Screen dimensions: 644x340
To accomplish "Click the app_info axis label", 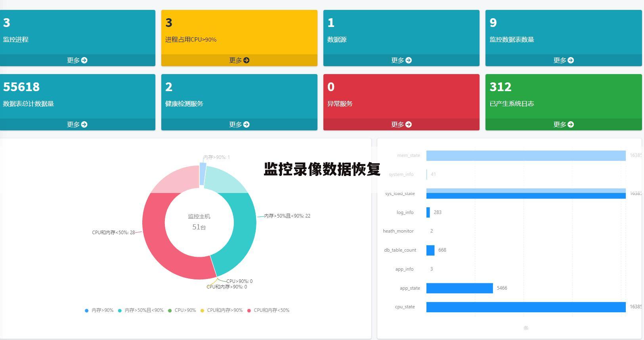I will coord(404,269).
